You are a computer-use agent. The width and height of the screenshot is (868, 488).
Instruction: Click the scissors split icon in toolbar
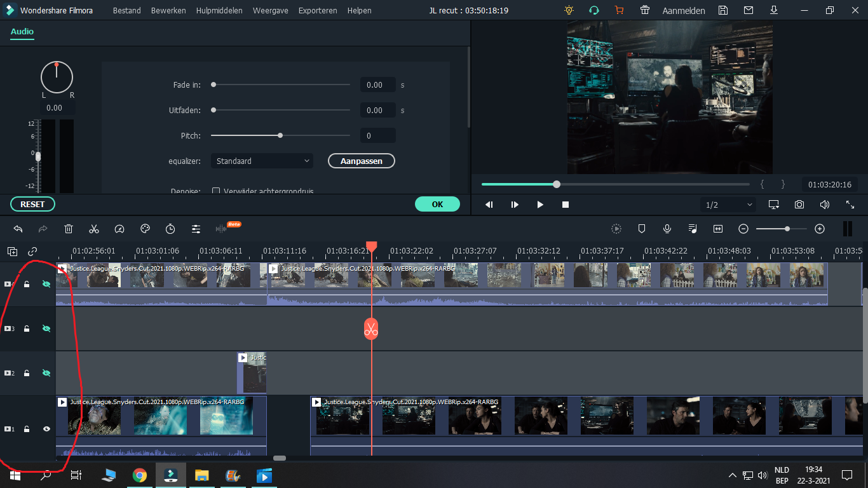94,229
